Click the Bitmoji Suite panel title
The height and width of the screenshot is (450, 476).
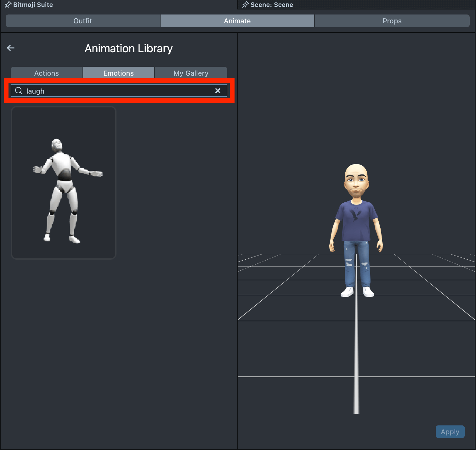(x=33, y=5)
